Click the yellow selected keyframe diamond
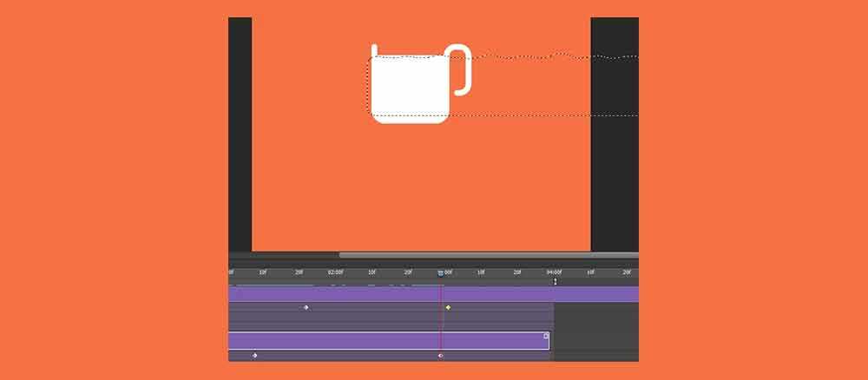Image resolution: width=868 pixels, height=380 pixels. [448, 307]
